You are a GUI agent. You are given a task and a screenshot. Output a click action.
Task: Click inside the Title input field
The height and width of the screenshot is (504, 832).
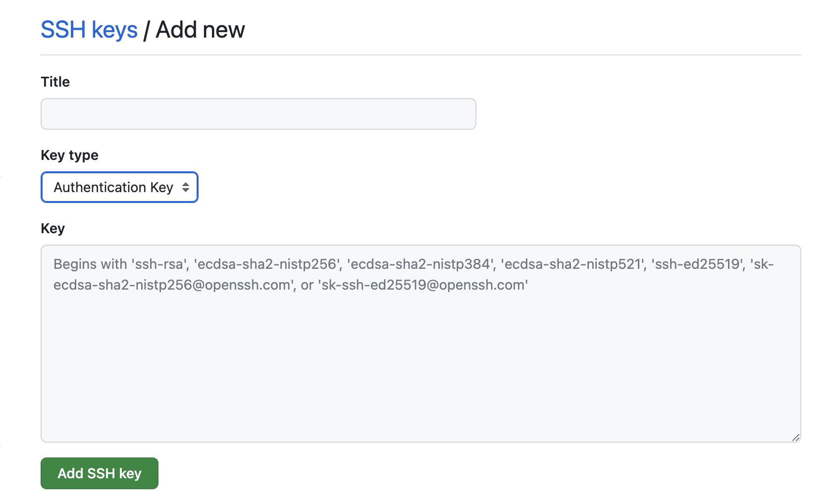click(x=258, y=113)
